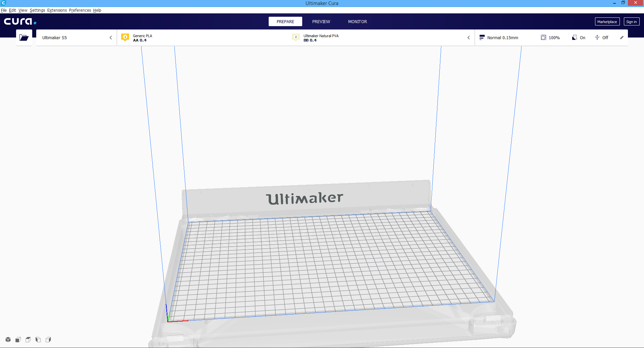Click the support structure icon
644x348 pixels.
pyautogui.click(x=575, y=38)
